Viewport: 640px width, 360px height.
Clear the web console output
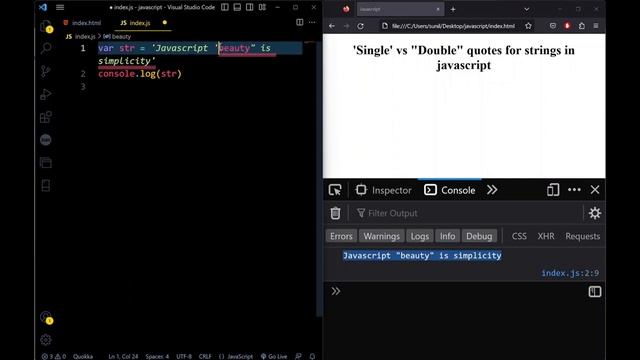point(335,213)
